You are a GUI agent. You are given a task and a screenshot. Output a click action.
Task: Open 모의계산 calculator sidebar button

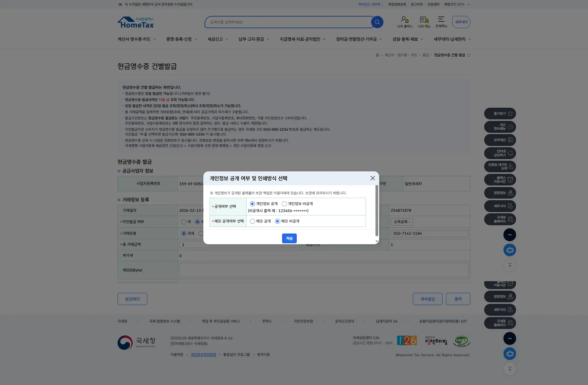coord(500,140)
